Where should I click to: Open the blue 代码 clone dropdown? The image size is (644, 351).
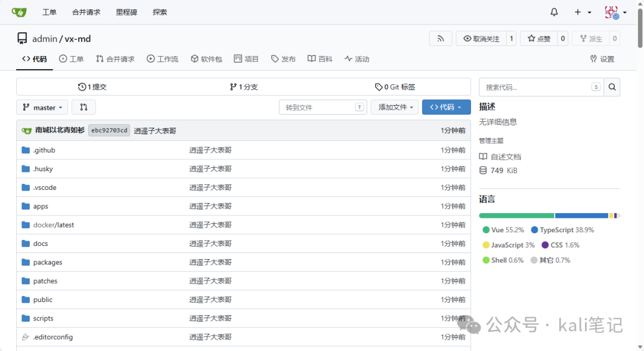click(447, 107)
